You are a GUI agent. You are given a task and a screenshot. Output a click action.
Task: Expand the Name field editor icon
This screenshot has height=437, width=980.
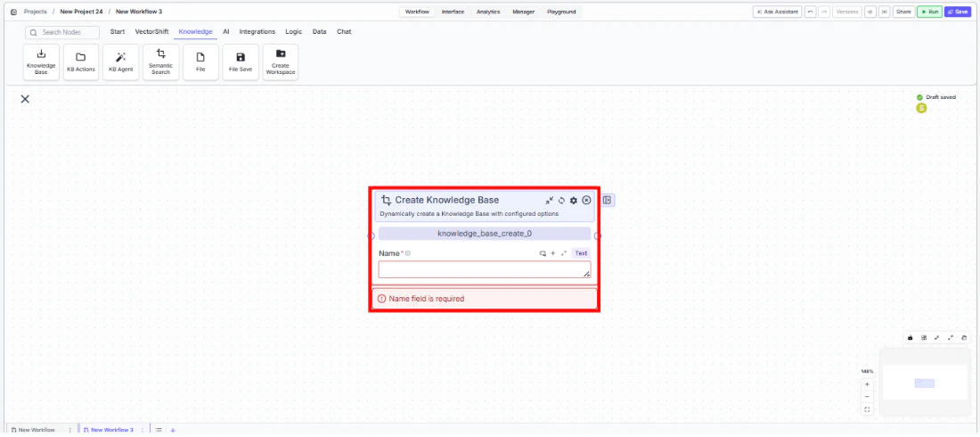pyautogui.click(x=564, y=253)
